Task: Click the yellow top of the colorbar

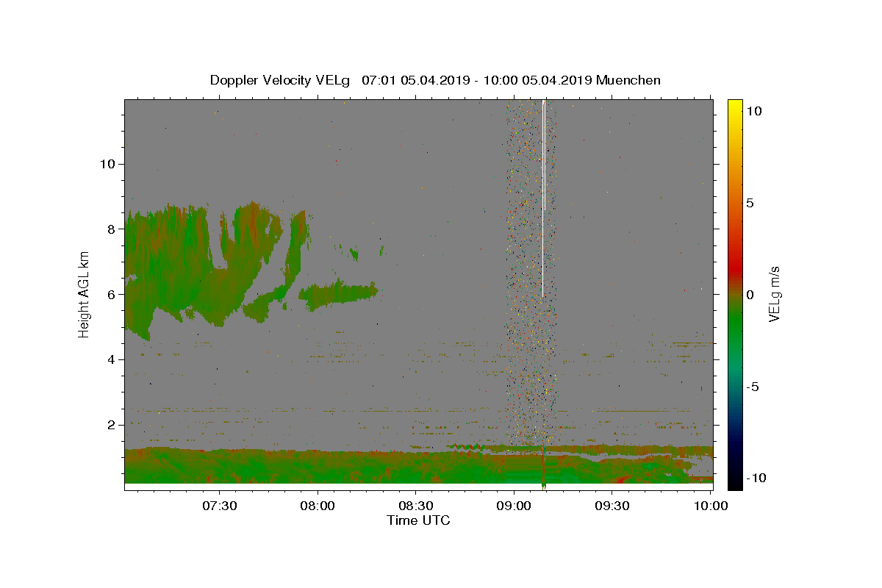Action: 734,107
